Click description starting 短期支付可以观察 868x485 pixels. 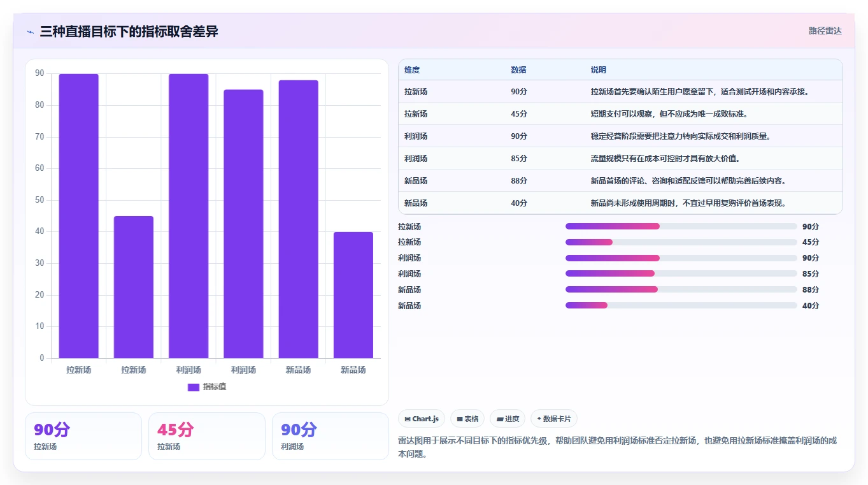point(669,114)
